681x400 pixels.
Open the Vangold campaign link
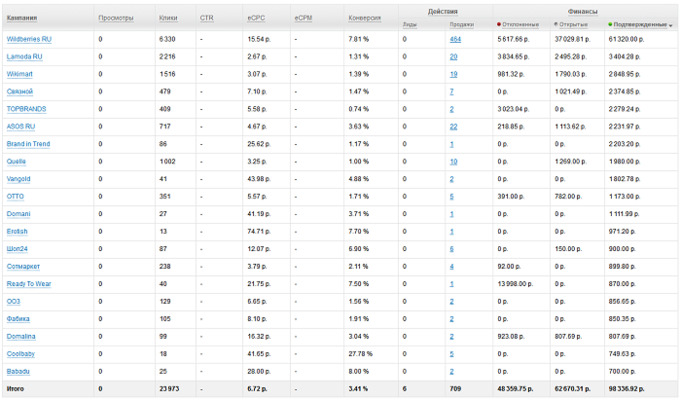(x=18, y=179)
